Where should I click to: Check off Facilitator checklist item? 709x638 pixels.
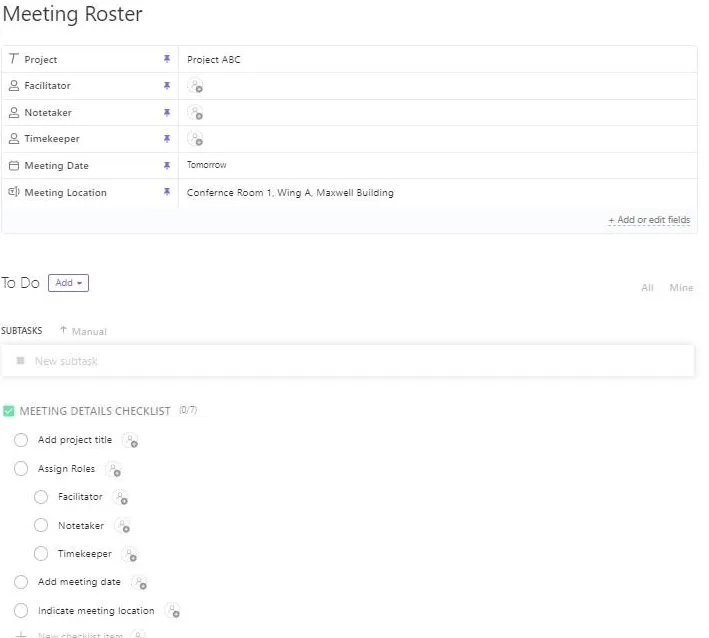[x=41, y=497]
